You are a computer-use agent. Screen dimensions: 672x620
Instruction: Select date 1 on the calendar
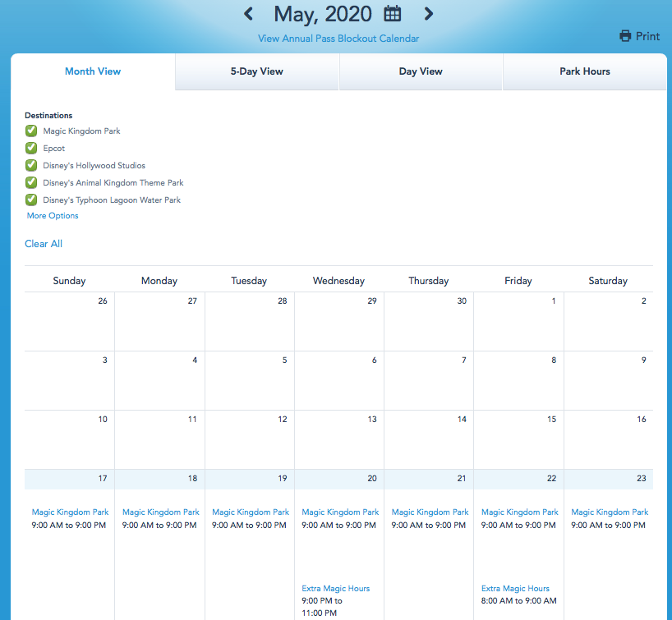click(x=554, y=301)
